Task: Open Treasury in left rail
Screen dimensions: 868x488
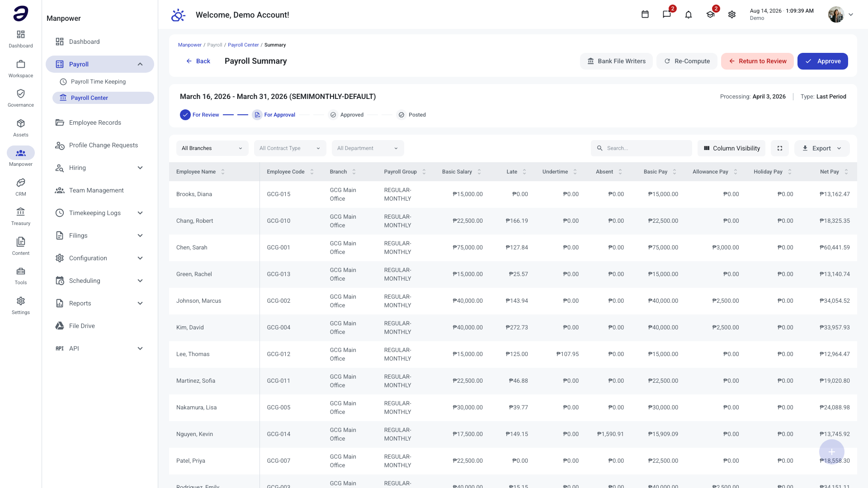Action: coord(21,216)
